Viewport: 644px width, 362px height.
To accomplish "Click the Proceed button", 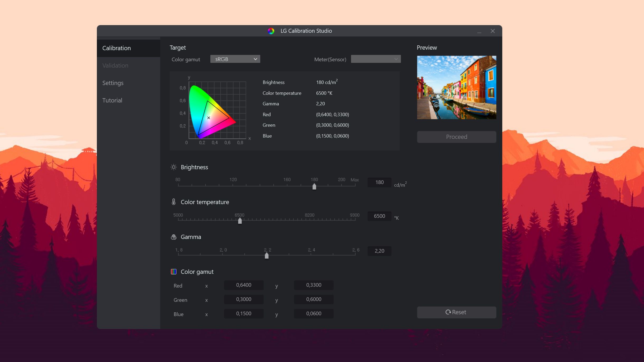I will 456,137.
